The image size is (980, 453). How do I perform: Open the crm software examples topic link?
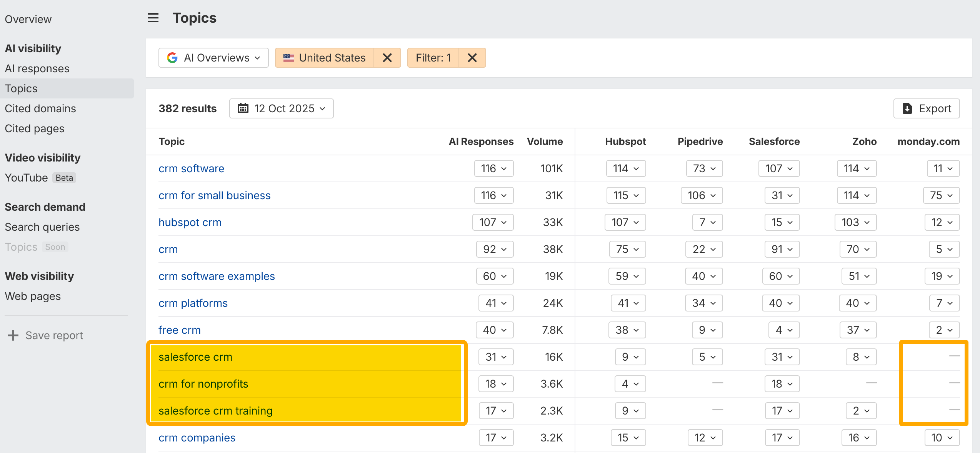tap(217, 276)
